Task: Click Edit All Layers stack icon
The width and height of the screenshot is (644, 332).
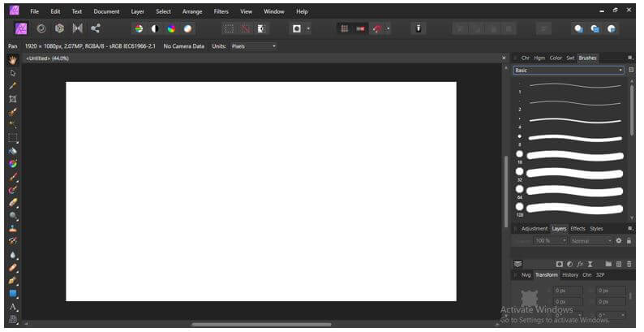Action: 518,264
